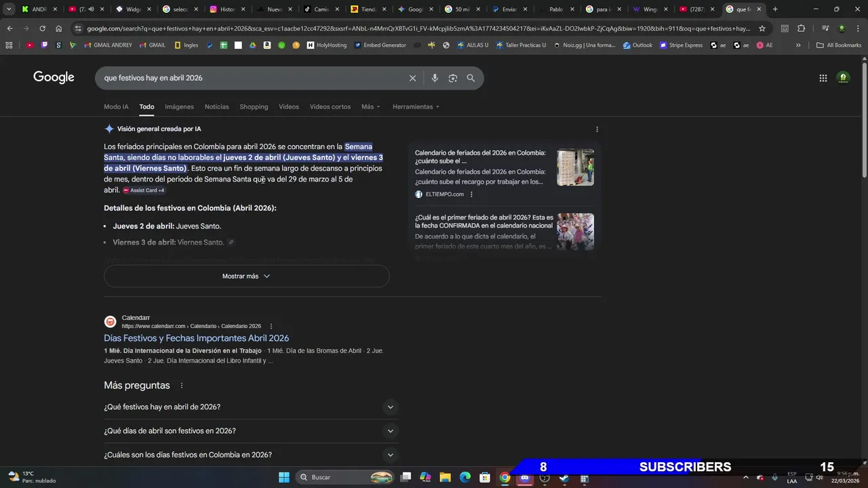The width and height of the screenshot is (868, 488).
Task: Open Días Festivos y Fechas Importantes Abril 2026
Action: [197, 338]
